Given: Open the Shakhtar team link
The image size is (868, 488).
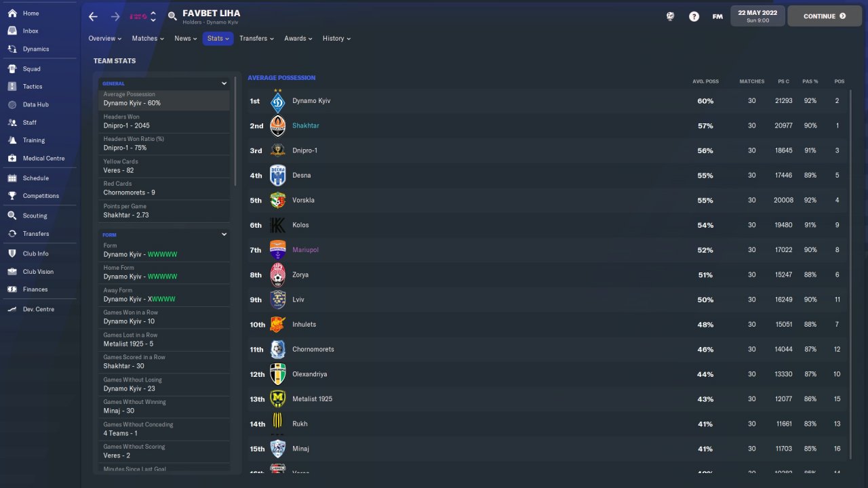Looking at the screenshot, I should [305, 126].
